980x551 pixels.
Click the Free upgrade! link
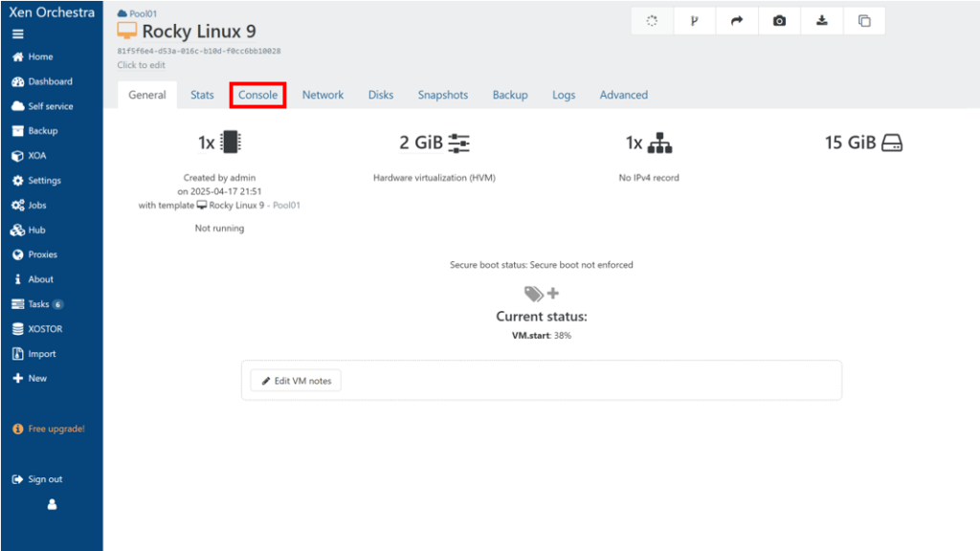[56, 429]
